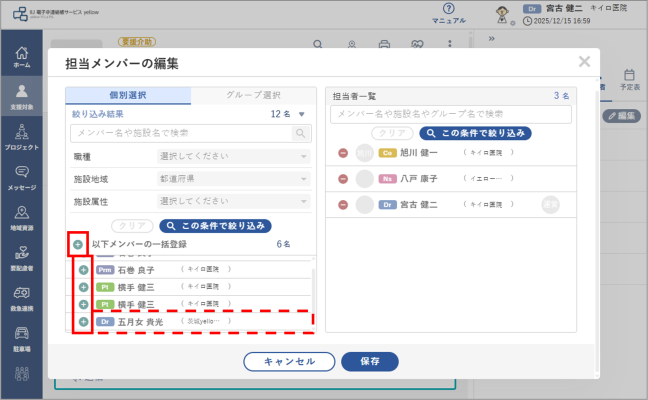Open the 施設地域 prefecture dropdown
This screenshot has height=400, width=648.
click(x=233, y=179)
